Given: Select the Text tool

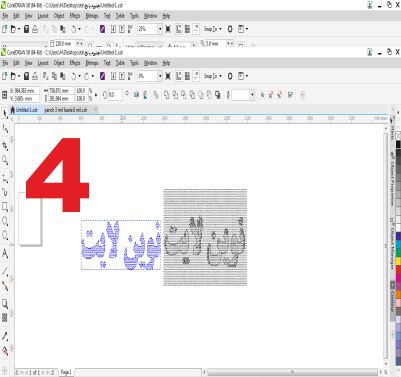Looking at the screenshot, I should coord(5,254).
